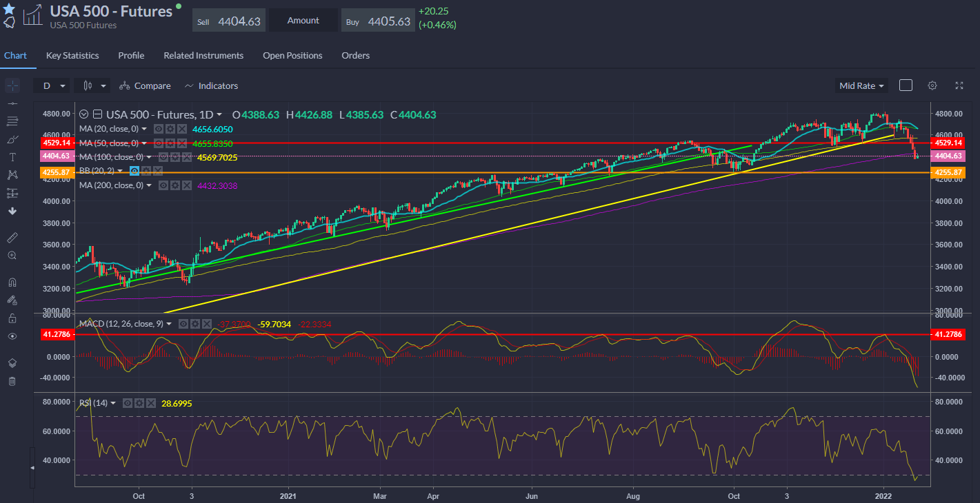Viewport: 980px width, 503px height.
Task: Add instrument to favorites with star icon
Action: pyautogui.click(x=9, y=9)
